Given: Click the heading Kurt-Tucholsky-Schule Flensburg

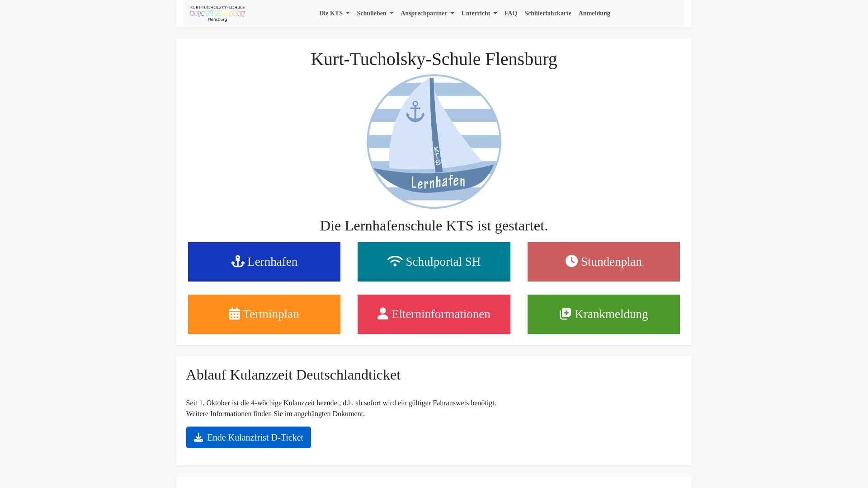Looking at the screenshot, I should [x=434, y=59].
